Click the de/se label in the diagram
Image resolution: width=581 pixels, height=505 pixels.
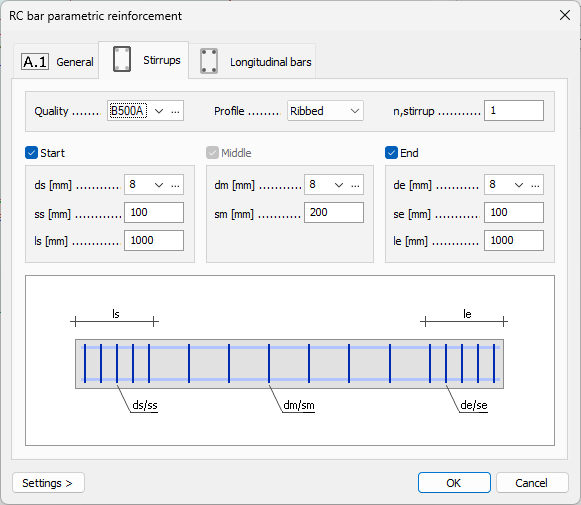click(x=474, y=405)
